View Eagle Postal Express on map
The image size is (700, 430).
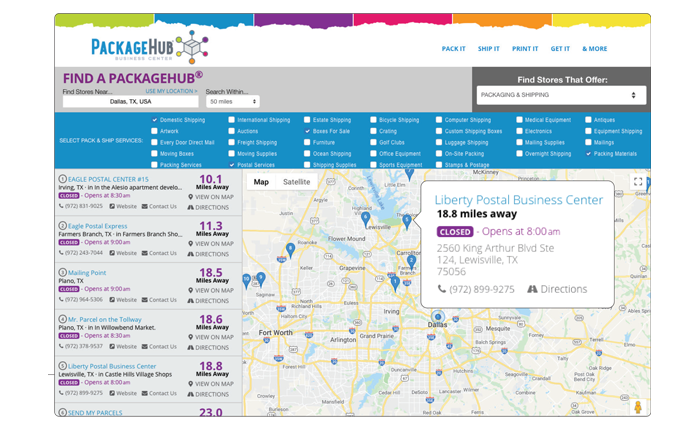point(211,244)
